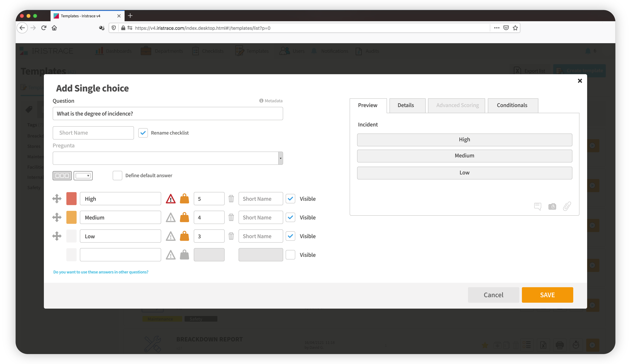Click the question text input field
The height and width of the screenshot is (364, 631).
[167, 114]
